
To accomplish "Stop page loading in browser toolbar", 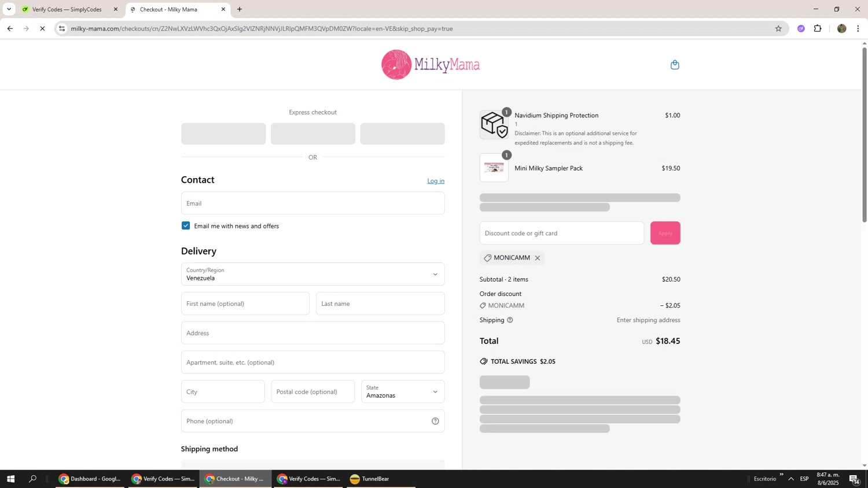I will (42, 28).
